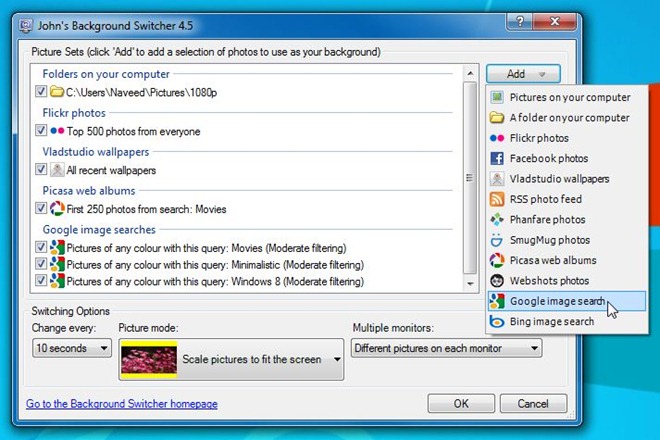The height and width of the screenshot is (440, 660).
Task: Click the Pictures on your computer icon
Action: coord(497,97)
